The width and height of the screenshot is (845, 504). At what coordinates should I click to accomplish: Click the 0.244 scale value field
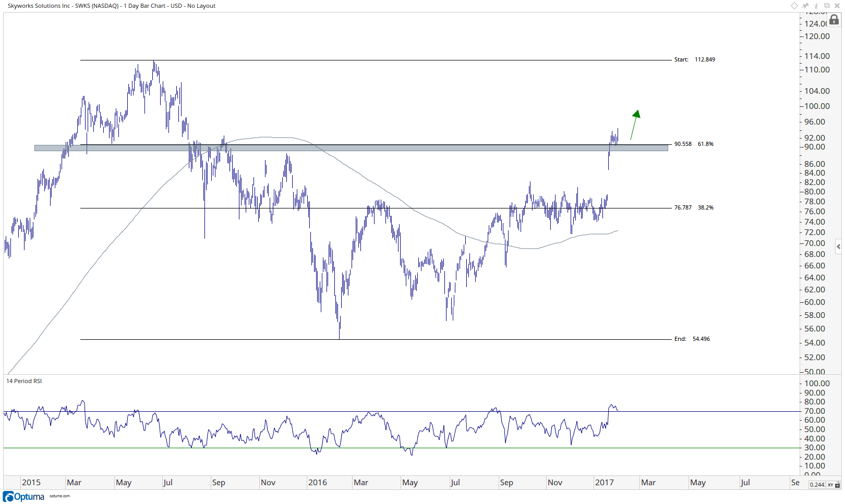(x=817, y=485)
